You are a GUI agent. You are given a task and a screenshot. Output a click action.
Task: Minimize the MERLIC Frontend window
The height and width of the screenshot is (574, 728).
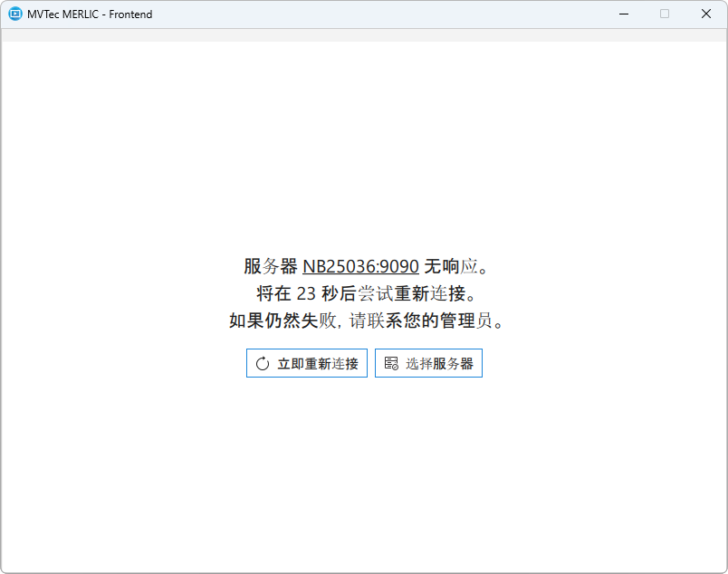623,14
